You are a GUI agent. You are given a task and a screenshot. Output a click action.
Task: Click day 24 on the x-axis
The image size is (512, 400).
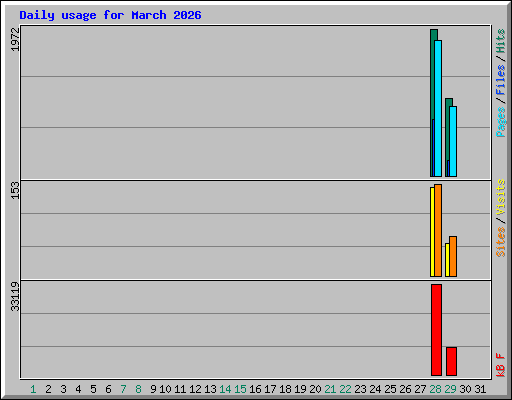click(375, 389)
